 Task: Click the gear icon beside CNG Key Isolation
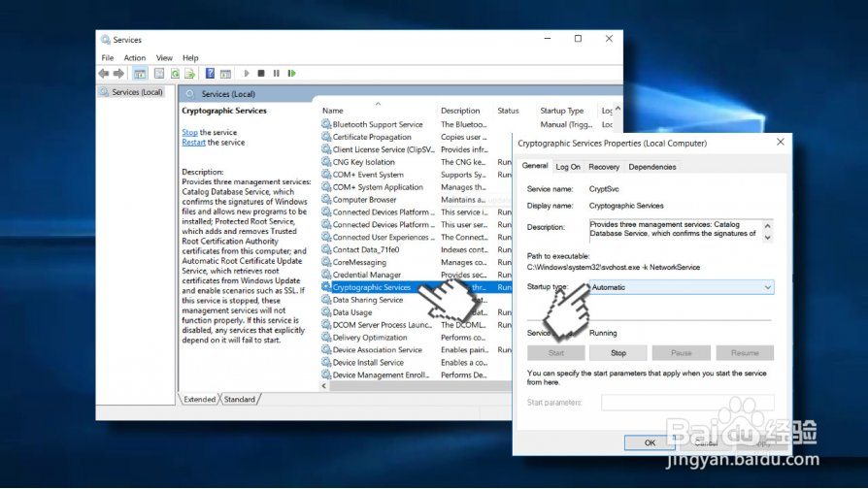coord(326,161)
